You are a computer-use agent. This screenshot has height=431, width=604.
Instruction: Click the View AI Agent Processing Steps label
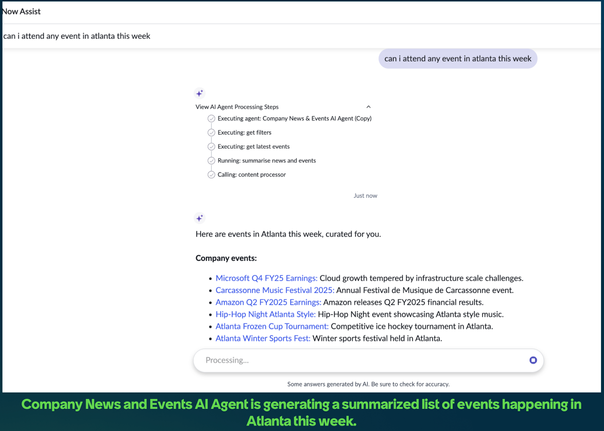pyautogui.click(x=237, y=107)
